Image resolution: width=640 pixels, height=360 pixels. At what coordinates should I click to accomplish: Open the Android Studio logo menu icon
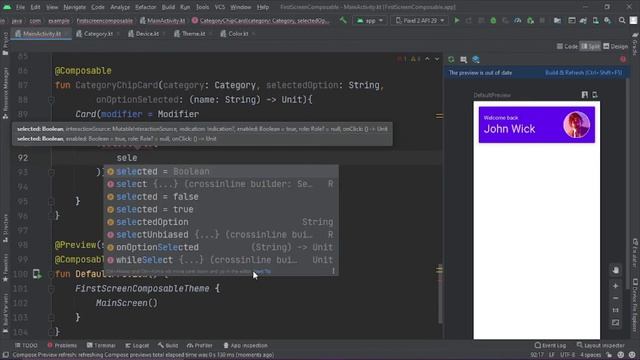tap(7, 7)
